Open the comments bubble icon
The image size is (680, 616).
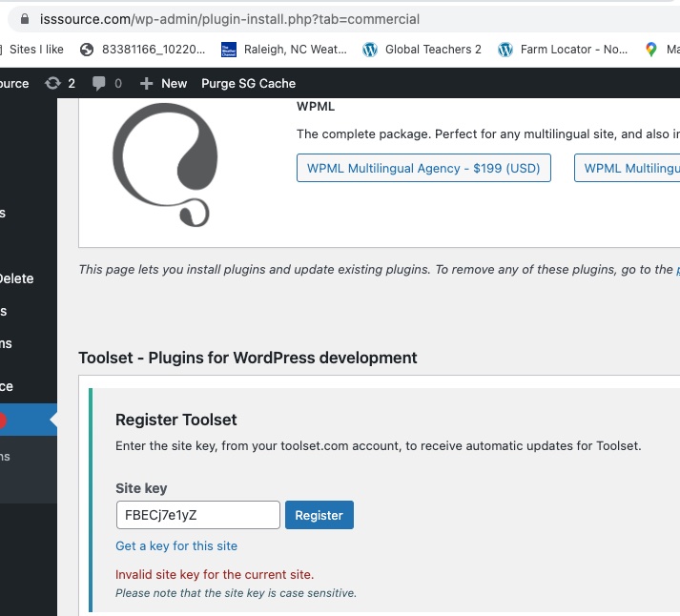point(99,83)
